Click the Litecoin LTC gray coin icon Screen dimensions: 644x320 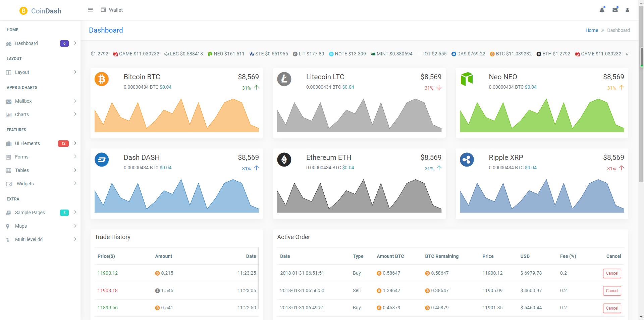(284, 79)
